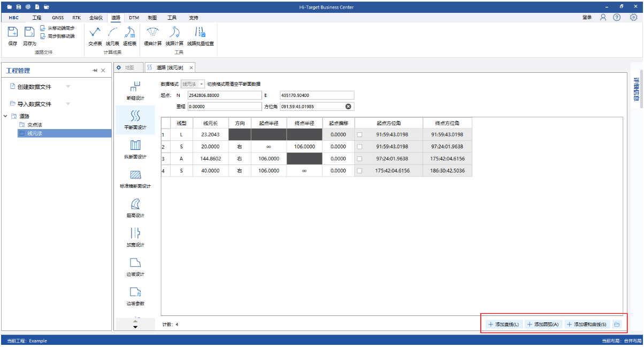Open the 断链设计 chain break design
644x347 pixels.
click(135, 90)
